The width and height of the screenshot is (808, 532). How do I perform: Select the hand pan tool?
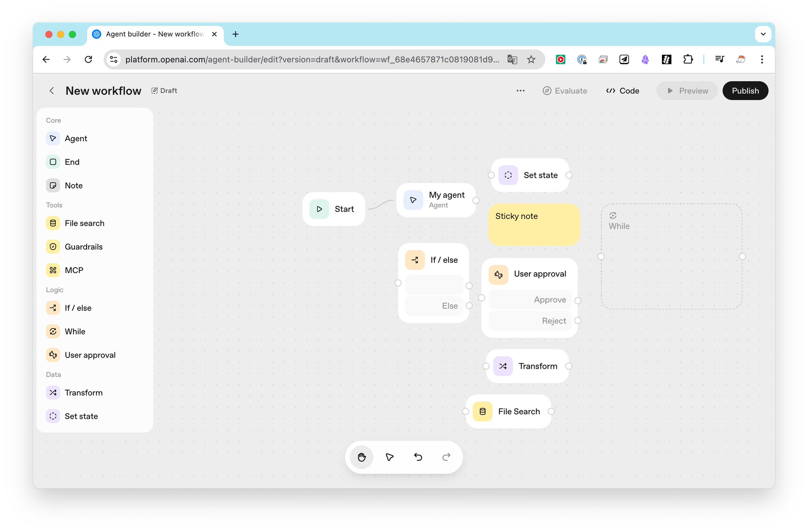click(x=361, y=457)
